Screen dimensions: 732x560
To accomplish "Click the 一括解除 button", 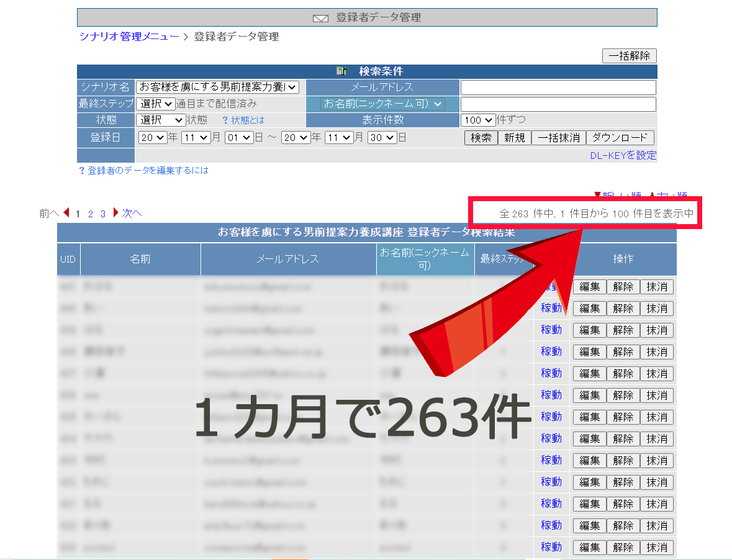I will pos(630,56).
